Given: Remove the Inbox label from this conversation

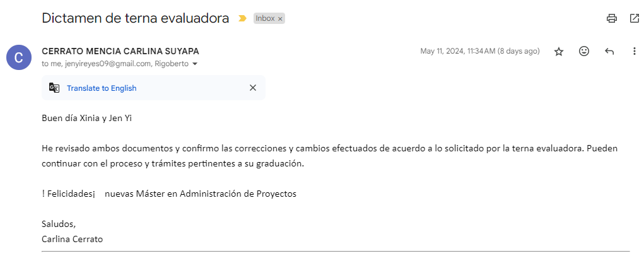Looking at the screenshot, I should [280, 19].
